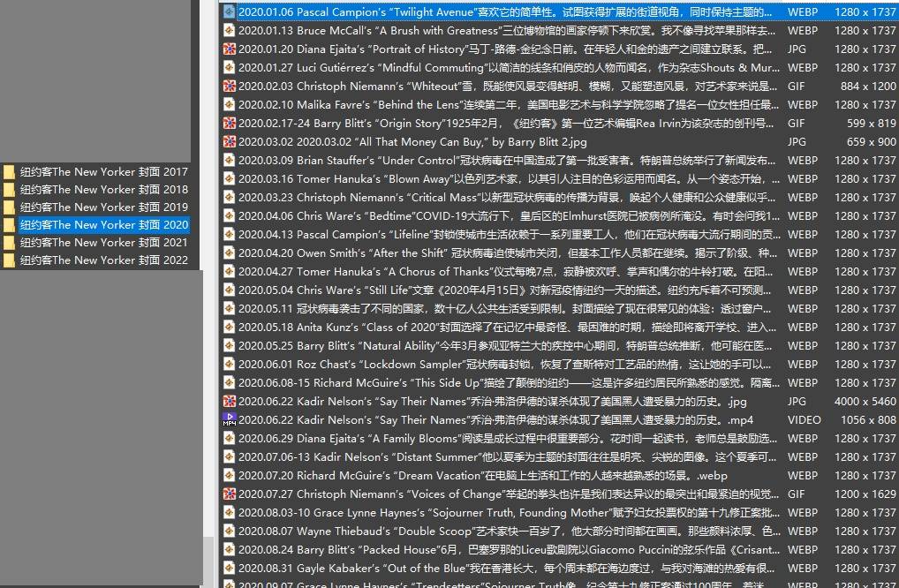
Task: Click the 884 x 1200 dimension cell
Action: [868, 86]
